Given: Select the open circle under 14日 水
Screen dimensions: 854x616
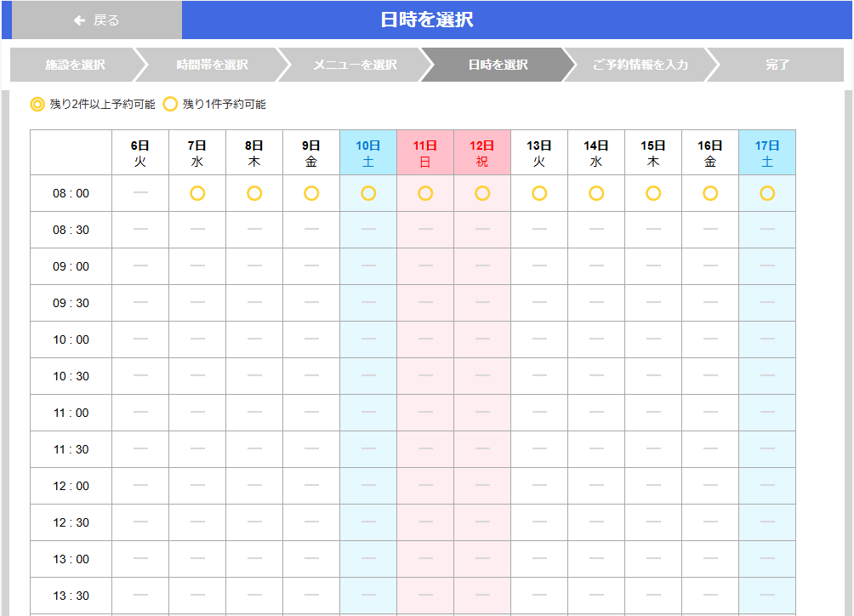Looking at the screenshot, I should pyautogui.click(x=595, y=193).
